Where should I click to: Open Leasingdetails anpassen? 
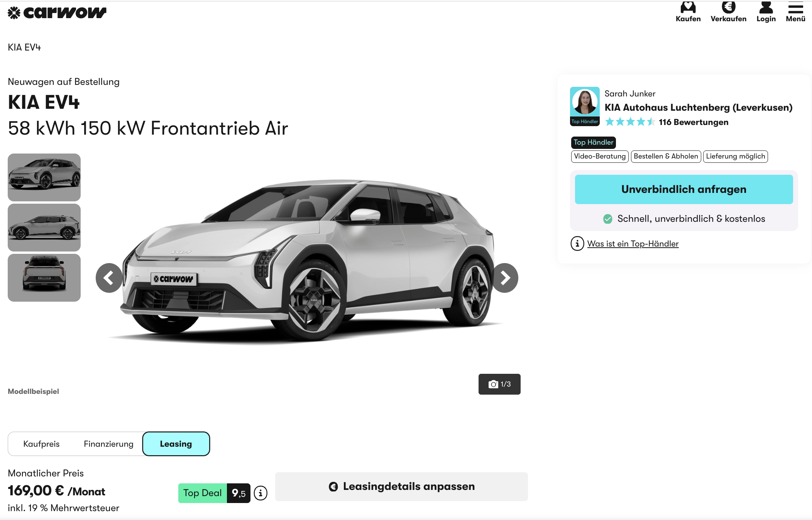coord(401,486)
